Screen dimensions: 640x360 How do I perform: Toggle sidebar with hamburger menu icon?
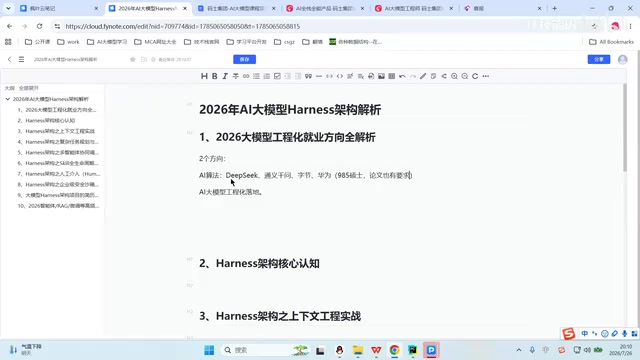click(x=21, y=60)
